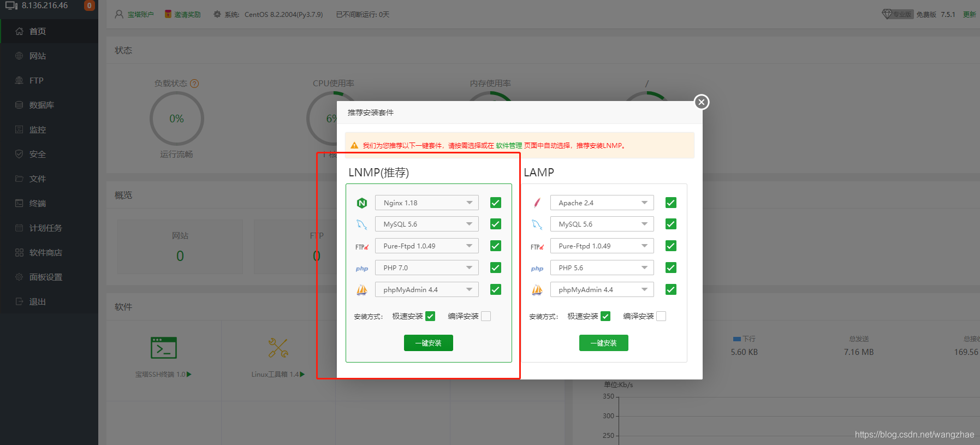Screen dimensions: 980x445
Task: Uncheck MySQL 5.6 in LNMP
Action: (x=496, y=224)
